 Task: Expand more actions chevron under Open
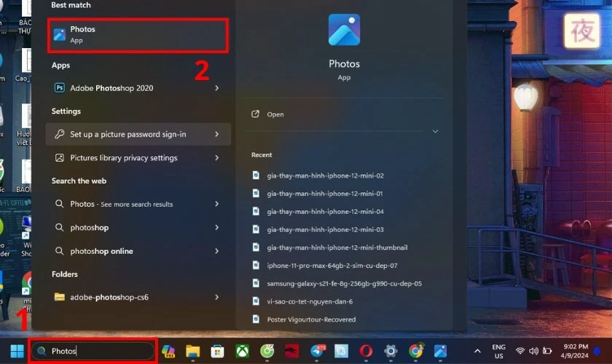point(435,132)
